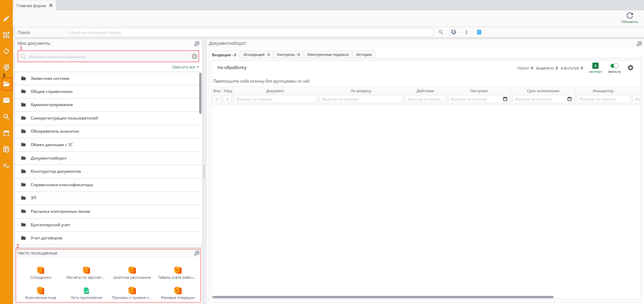
Task: Open Срок исполнения column date picker
Action: (x=569, y=99)
